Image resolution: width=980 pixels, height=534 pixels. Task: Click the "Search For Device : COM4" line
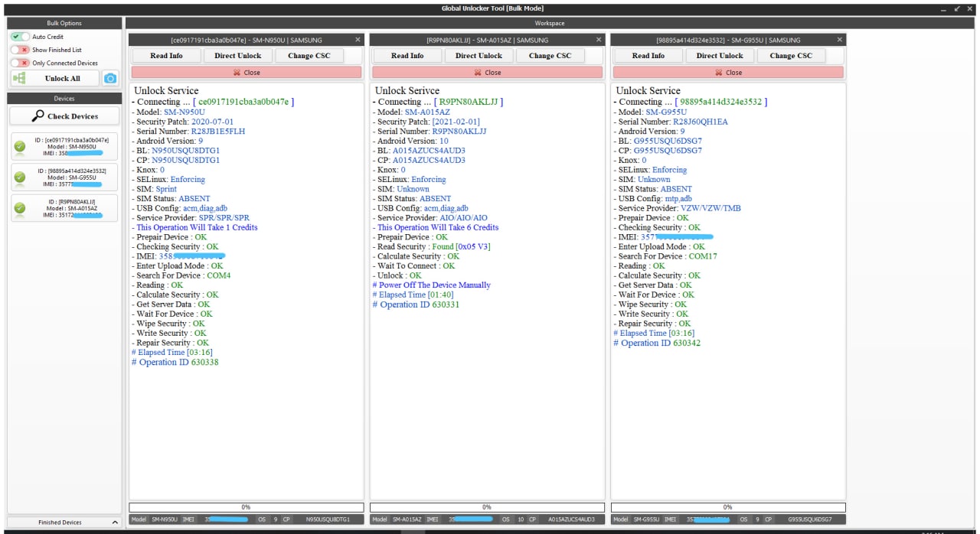click(181, 275)
